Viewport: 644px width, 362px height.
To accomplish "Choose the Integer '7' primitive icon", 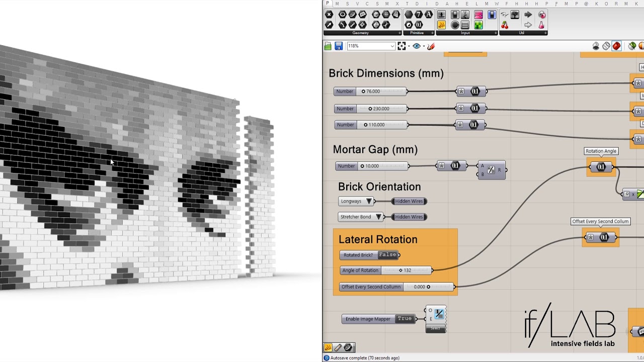I will click(419, 15).
